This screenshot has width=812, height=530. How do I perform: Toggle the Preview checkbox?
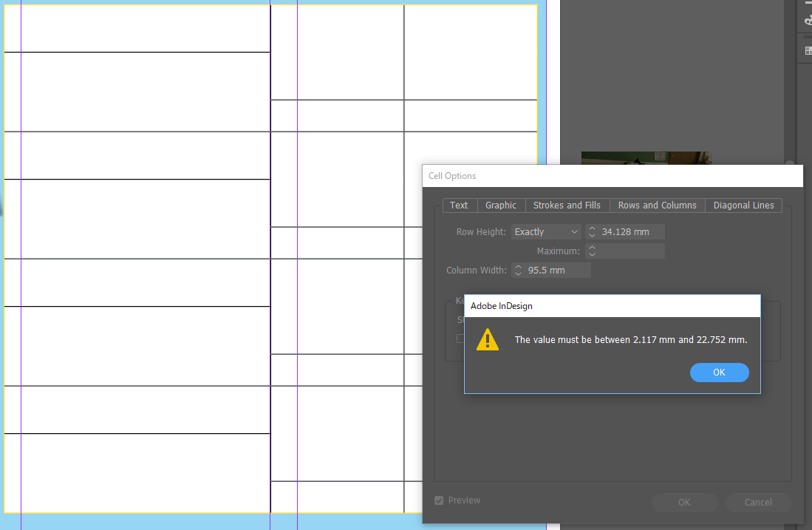[439, 500]
